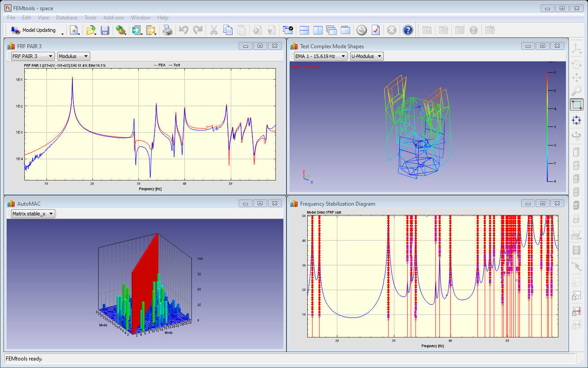Open the Matrix stable_x dropdown
The image size is (588, 368).
tap(33, 214)
